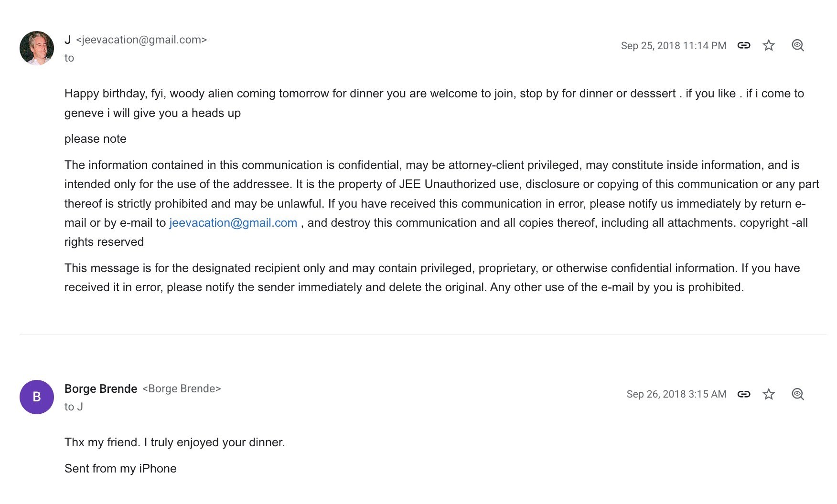The height and width of the screenshot is (504, 837).
Task: Expand the 'to J' recipient details
Action: pyautogui.click(x=74, y=407)
